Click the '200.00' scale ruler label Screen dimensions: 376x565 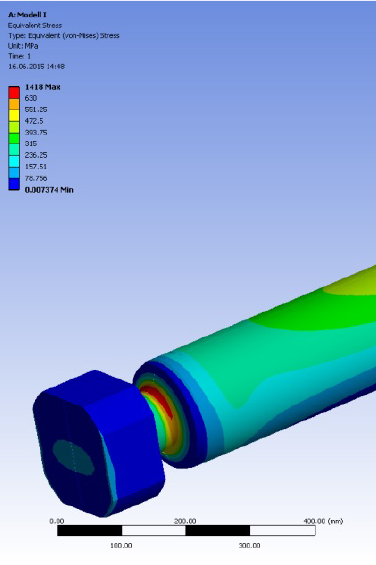coord(185,521)
